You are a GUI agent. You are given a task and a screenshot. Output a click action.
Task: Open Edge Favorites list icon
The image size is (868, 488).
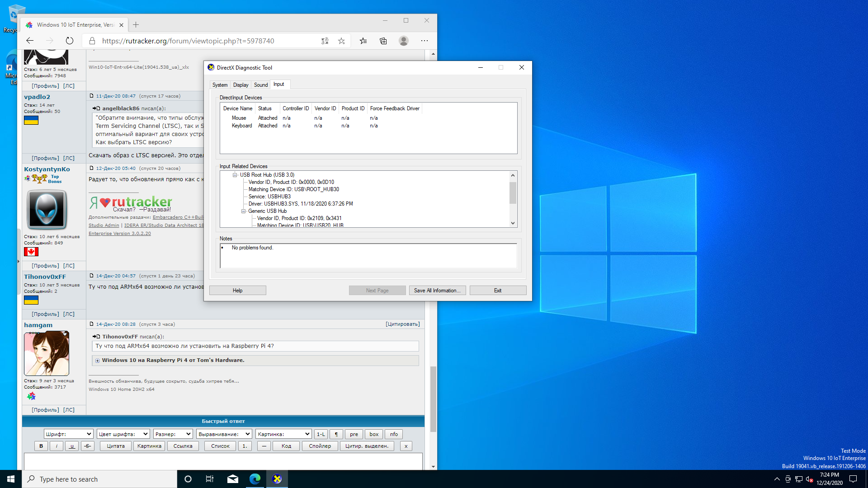point(363,41)
